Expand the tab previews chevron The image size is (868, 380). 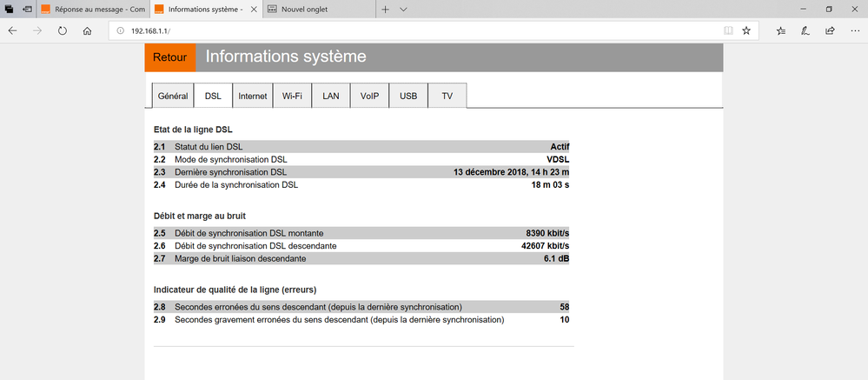(404, 9)
